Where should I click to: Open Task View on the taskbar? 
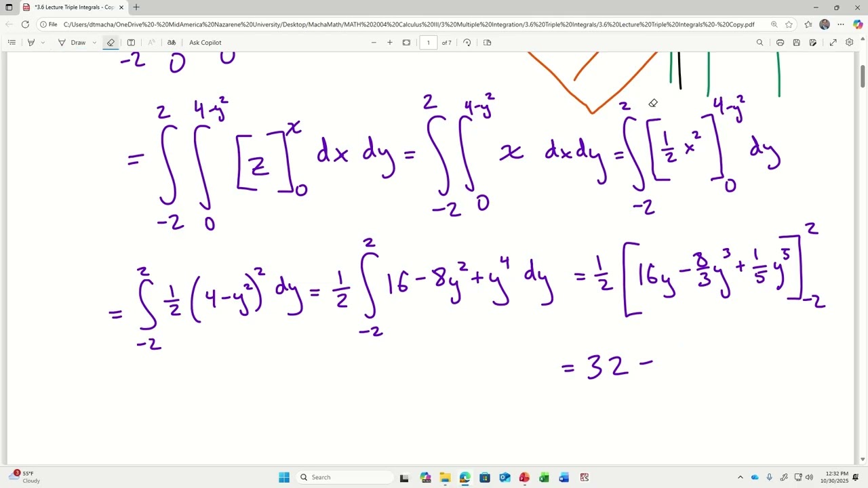405,477
